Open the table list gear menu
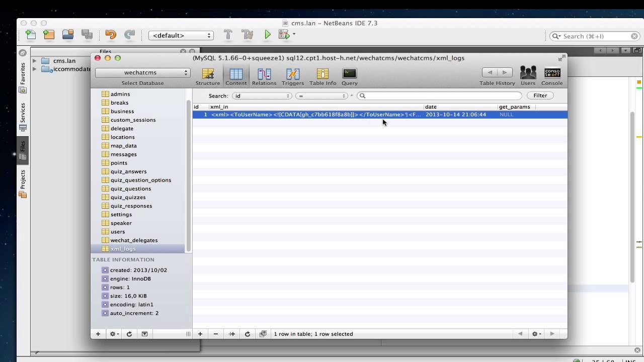 tap(114, 334)
